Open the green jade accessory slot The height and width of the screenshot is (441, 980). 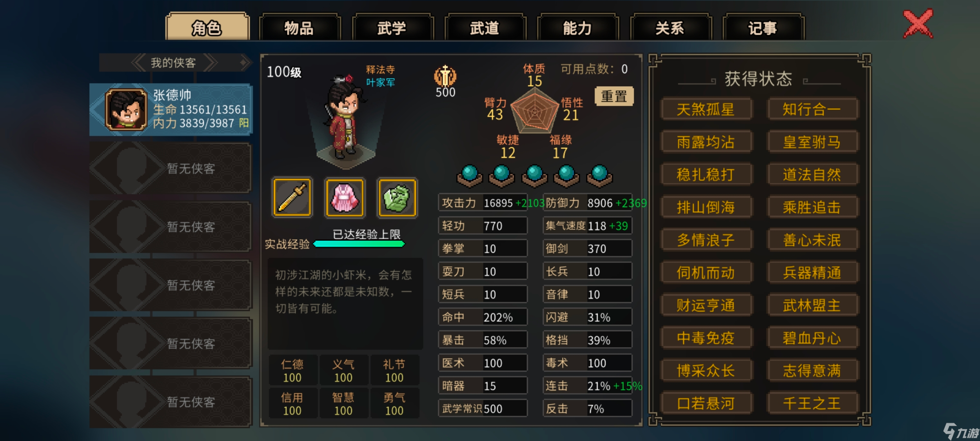click(x=397, y=198)
